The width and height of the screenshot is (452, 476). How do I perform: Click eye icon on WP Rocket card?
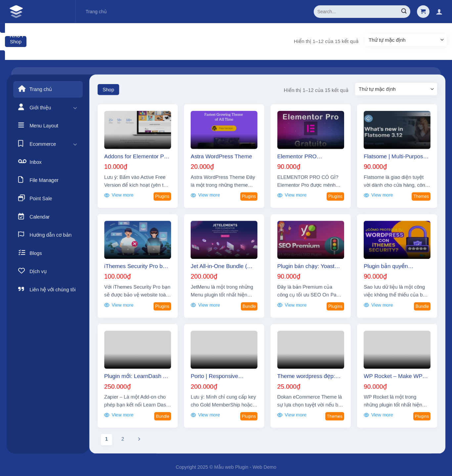366,415
